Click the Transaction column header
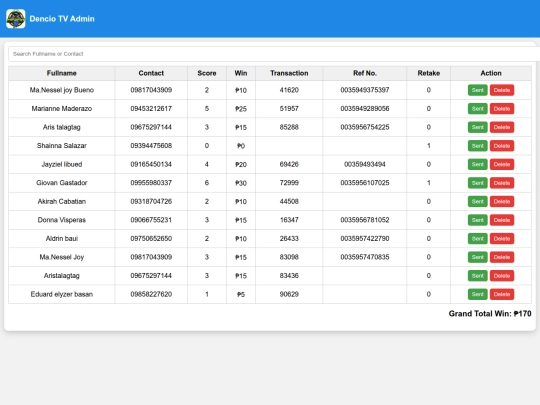 pyautogui.click(x=289, y=73)
